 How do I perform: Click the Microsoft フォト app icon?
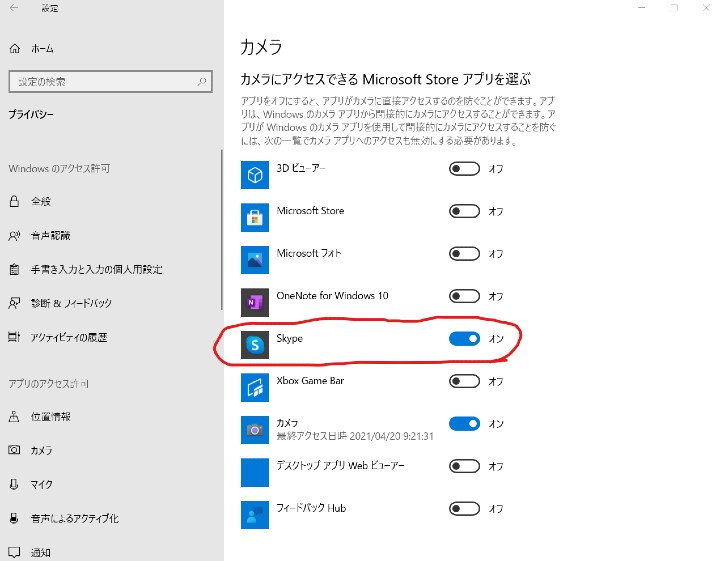click(255, 259)
